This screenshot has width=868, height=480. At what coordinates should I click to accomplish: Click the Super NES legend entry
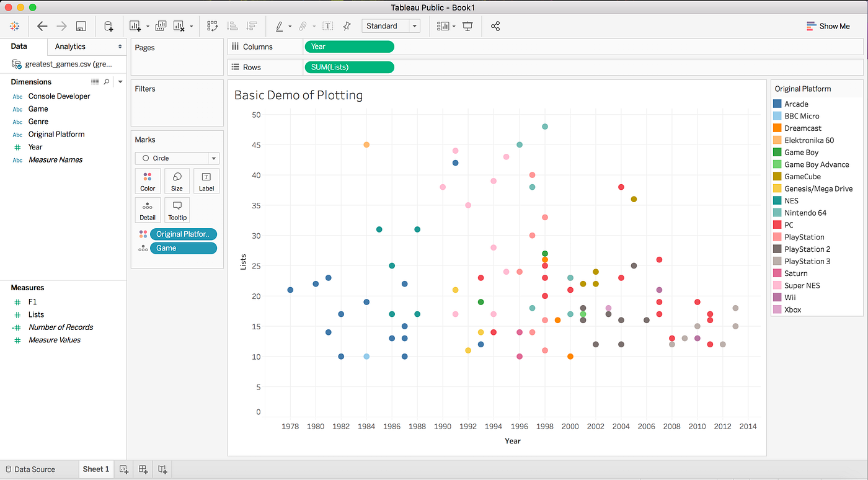pos(802,285)
